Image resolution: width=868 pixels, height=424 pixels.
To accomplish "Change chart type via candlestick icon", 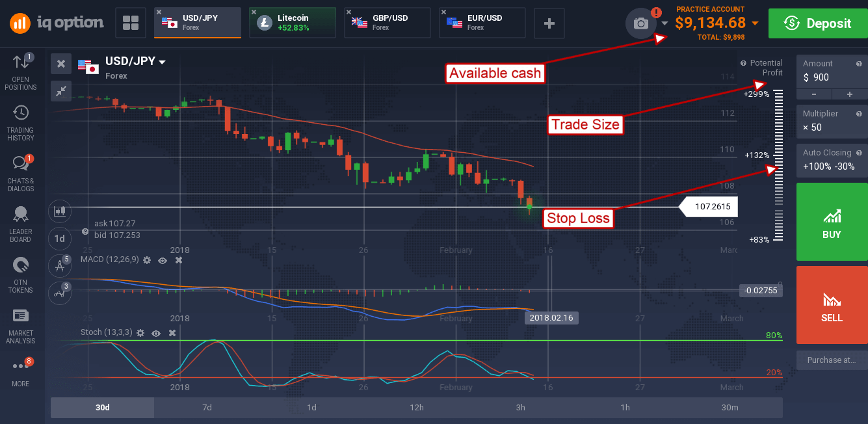I will click(59, 211).
